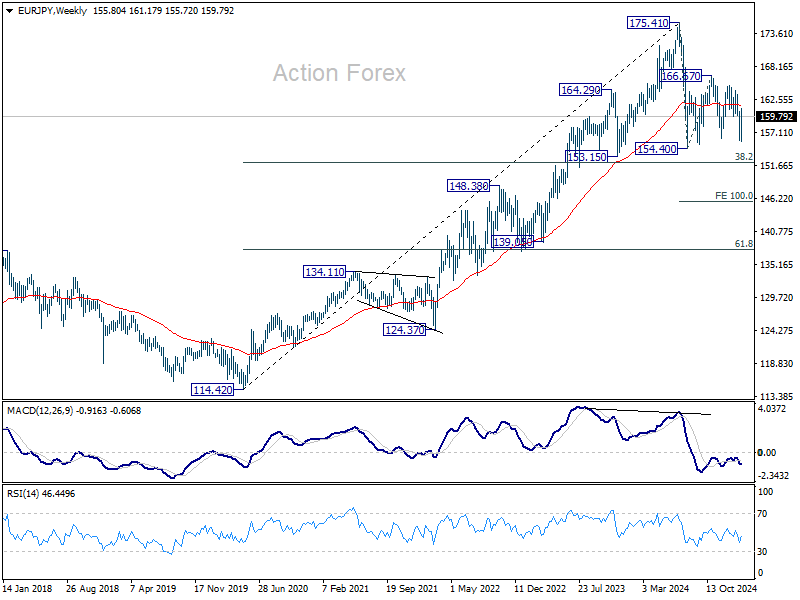Click the 14 Jan 2018 date marker
The image size is (800, 600).
tap(30, 590)
